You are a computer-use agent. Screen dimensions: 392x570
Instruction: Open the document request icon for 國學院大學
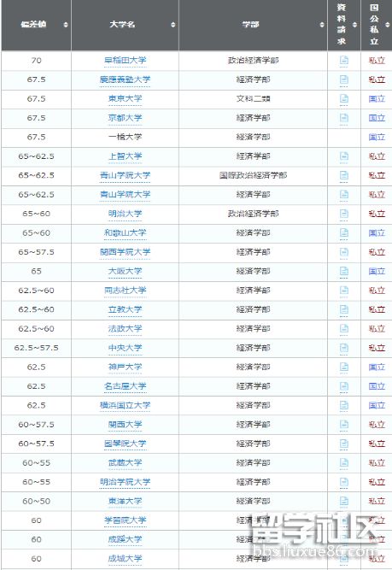pos(343,444)
